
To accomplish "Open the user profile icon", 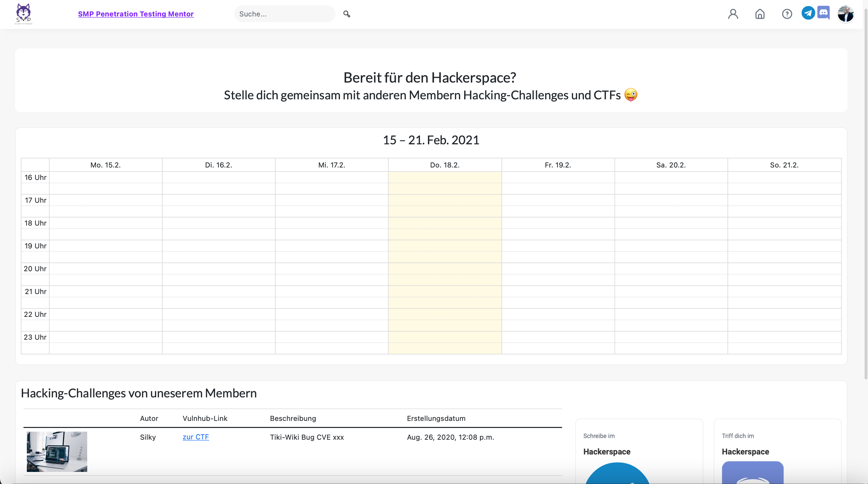I will (x=733, y=14).
